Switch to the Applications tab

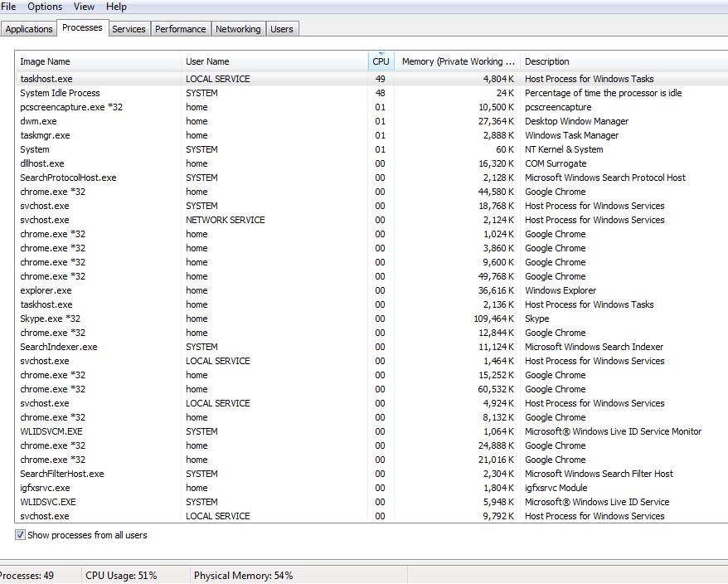click(x=29, y=29)
